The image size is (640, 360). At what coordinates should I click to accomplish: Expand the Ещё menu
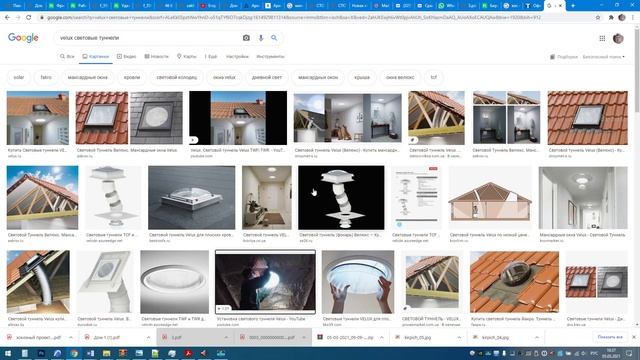[211, 56]
